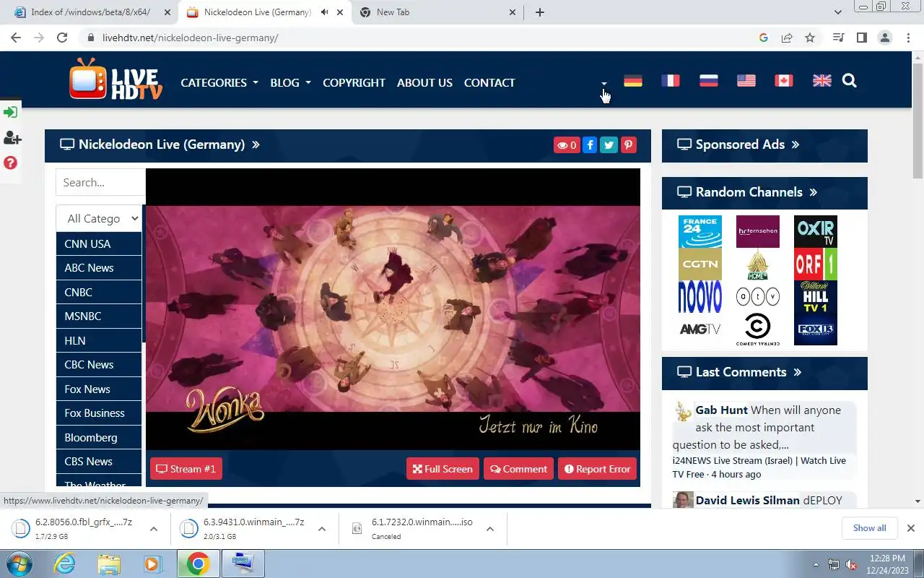Screen dimensions: 924x578
Task: Open the hr-fernsehen channel logo
Action: [758, 231]
